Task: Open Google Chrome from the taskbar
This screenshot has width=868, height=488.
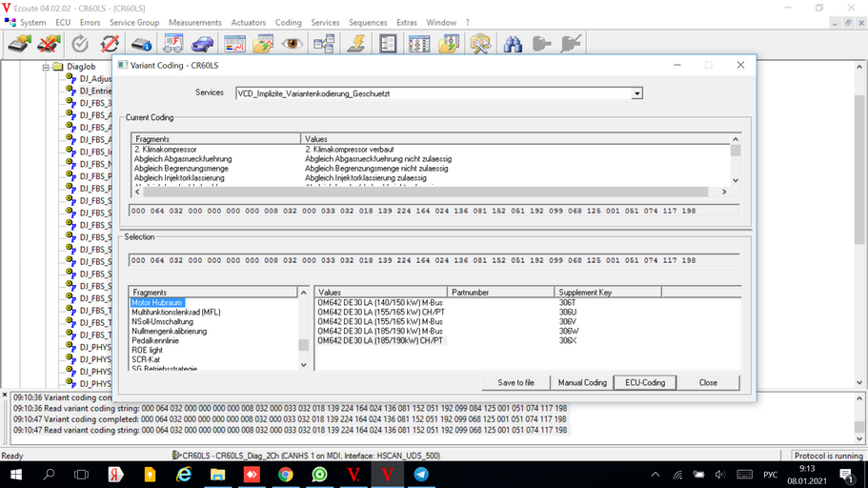Action: pyautogui.click(x=286, y=475)
